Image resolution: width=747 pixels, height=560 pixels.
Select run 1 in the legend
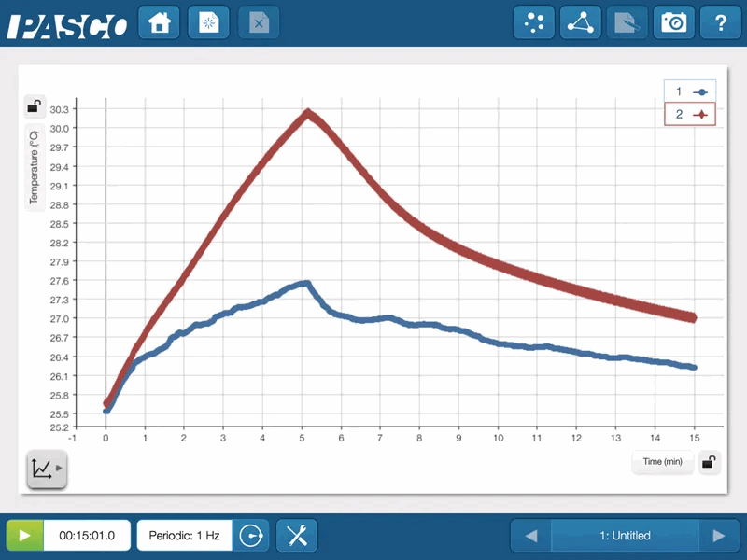[x=689, y=91]
